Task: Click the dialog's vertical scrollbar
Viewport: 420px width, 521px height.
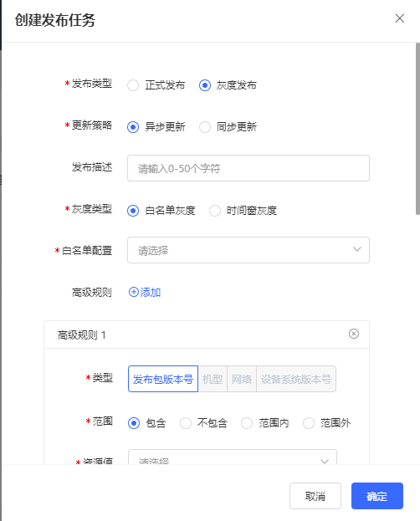Action: point(417,129)
